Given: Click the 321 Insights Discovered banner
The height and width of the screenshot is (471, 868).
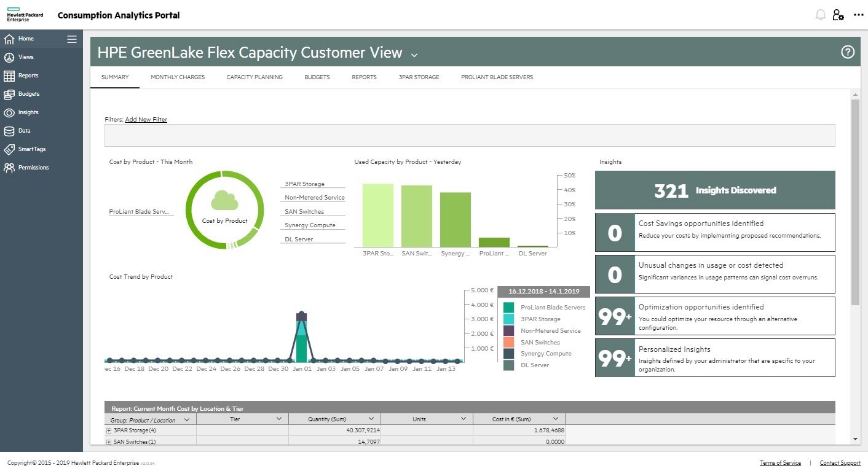Looking at the screenshot, I should click(715, 190).
